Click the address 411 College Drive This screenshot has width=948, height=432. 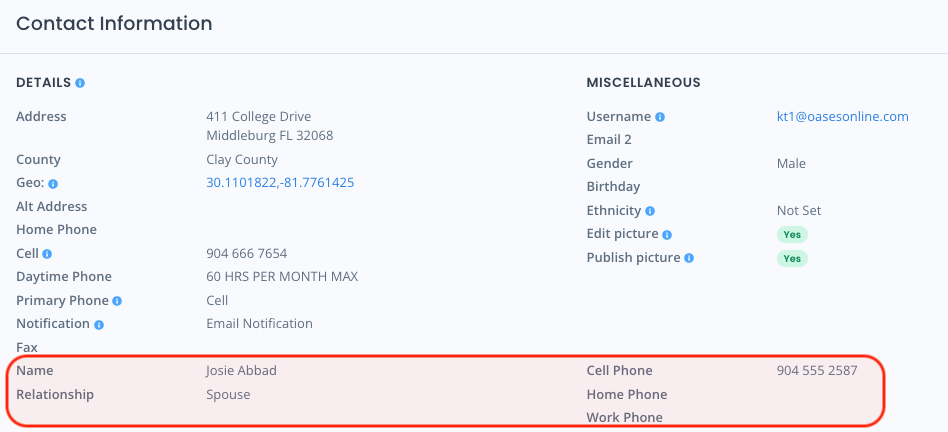[x=259, y=116]
